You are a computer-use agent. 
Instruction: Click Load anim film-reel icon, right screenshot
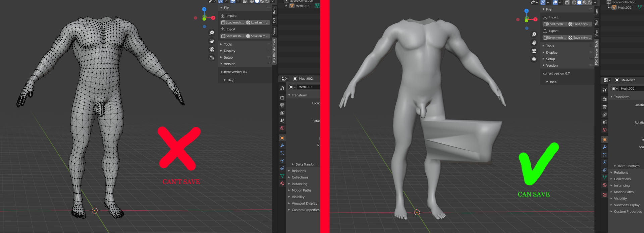pyautogui.click(x=571, y=24)
